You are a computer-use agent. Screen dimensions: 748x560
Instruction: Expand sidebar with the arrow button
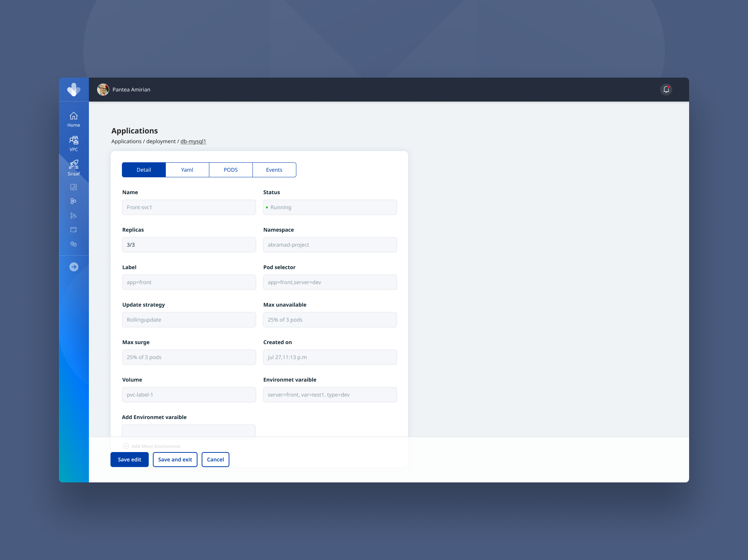pyautogui.click(x=74, y=267)
